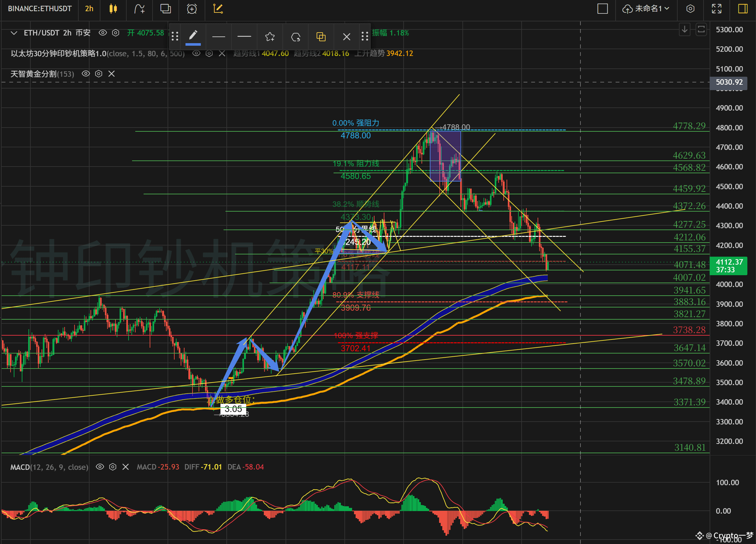Create a new price alert
Screen dimensions: 756x544
pyautogui.click(x=192, y=9)
